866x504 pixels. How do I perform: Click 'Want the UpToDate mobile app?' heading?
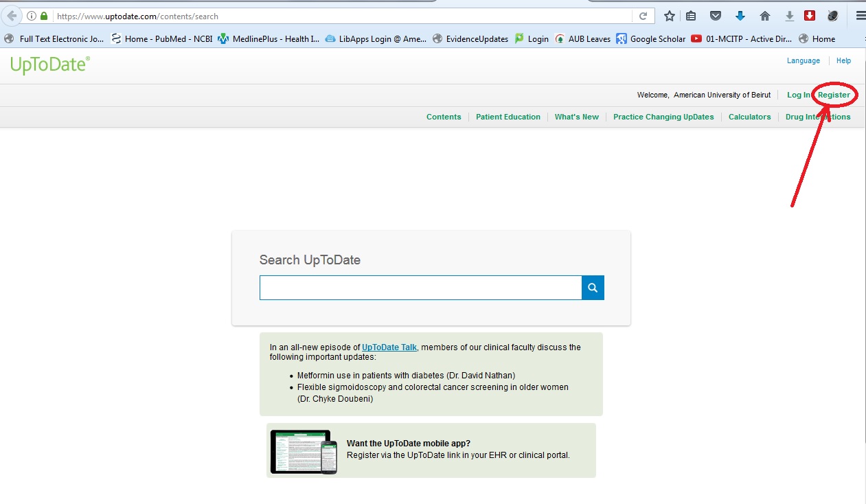[409, 444]
